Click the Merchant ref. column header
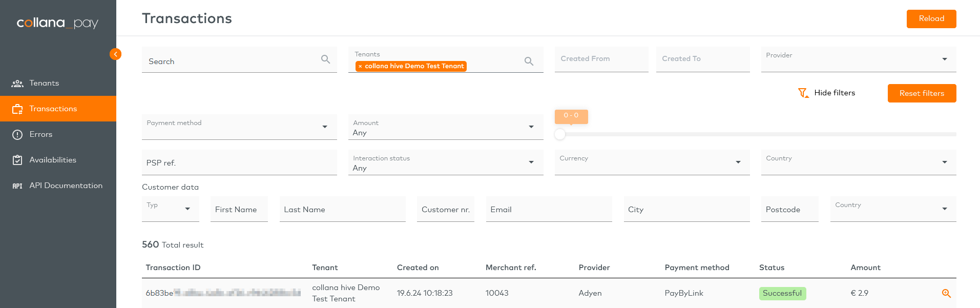Image resolution: width=980 pixels, height=308 pixels. coord(511,268)
